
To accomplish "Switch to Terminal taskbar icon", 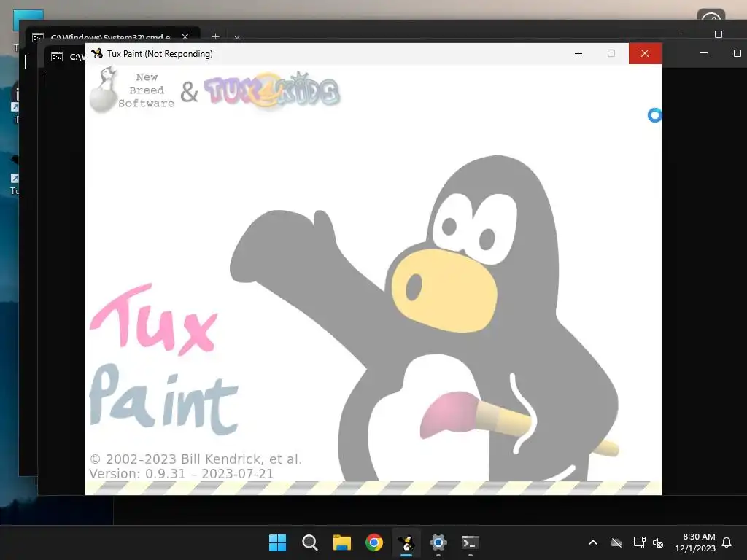I will (471, 542).
